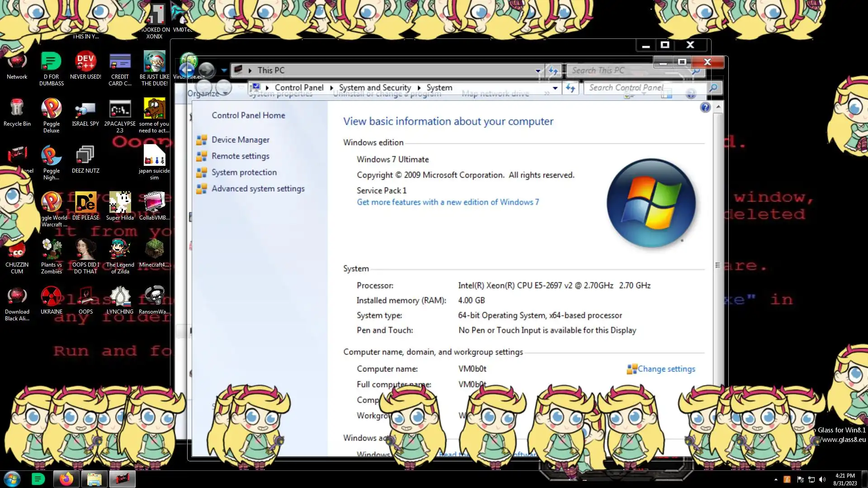
Task: Open Device Manager from sidebar
Action: 240,140
